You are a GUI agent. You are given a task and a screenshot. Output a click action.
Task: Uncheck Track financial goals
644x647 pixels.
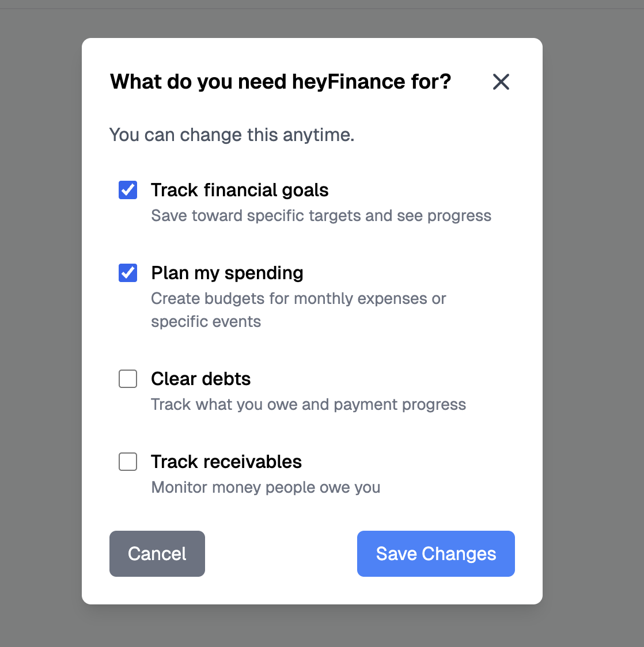[x=127, y=189]
